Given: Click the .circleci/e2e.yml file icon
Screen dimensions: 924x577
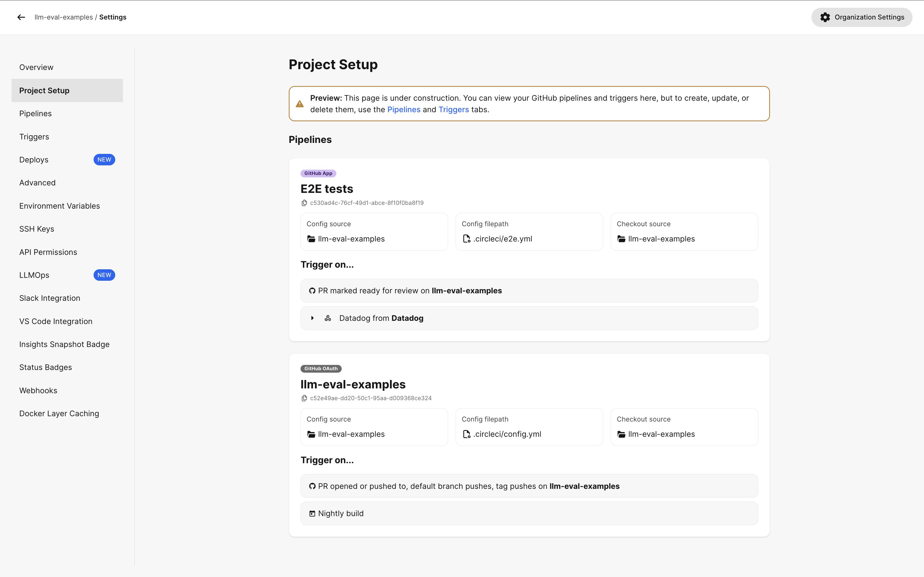Looking at the screenshot, I should tap(466, 239).
